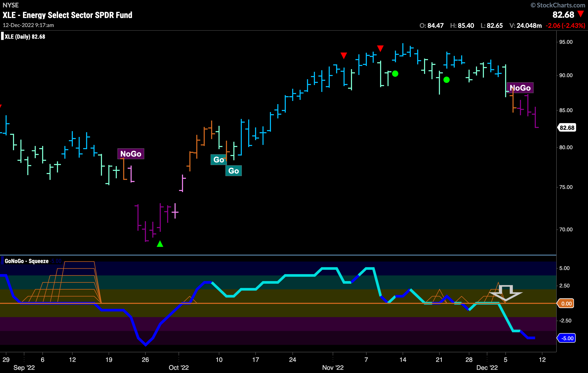588x373 pixels.
Task: Click the lower Go label near Oct 12
Action: pyautogui.click(x=234, y=171)
